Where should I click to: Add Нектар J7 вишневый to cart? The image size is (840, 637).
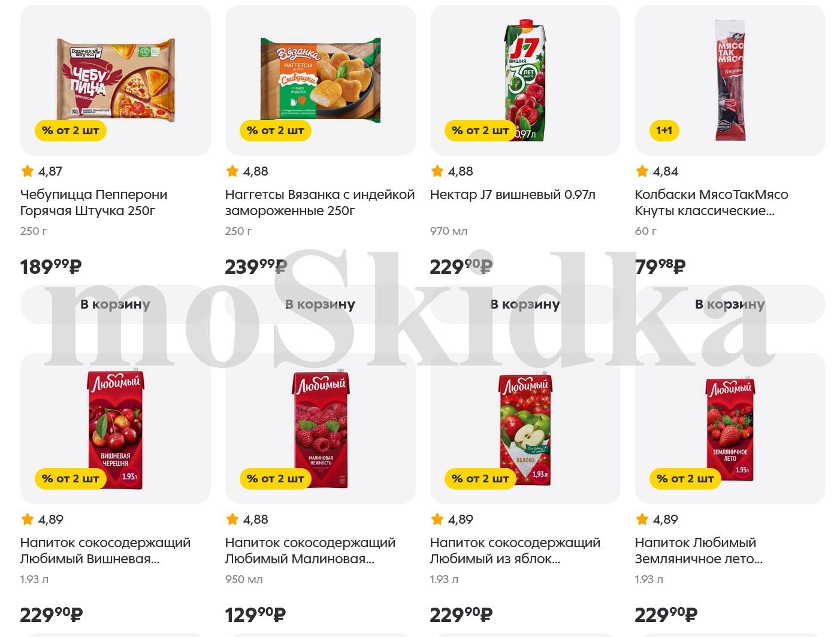pos(525,304)
